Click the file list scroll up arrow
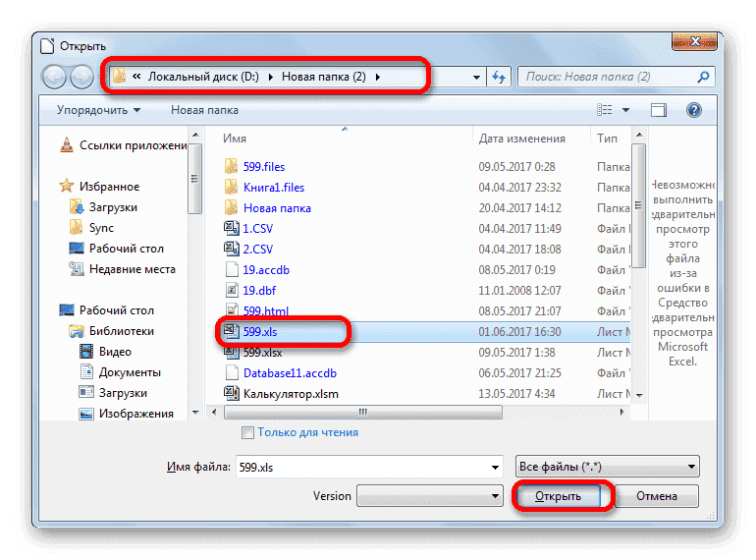Viewport: 756px width, 560px height. click(x=639, y=135)
